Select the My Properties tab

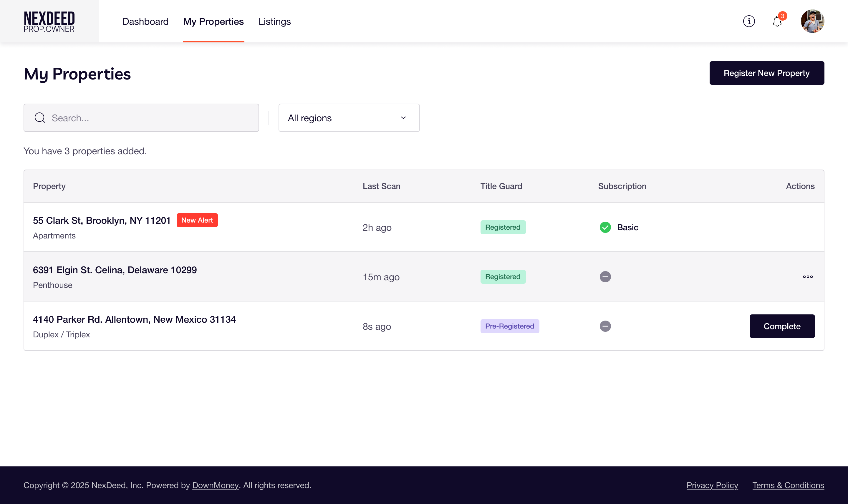(213, 21)
